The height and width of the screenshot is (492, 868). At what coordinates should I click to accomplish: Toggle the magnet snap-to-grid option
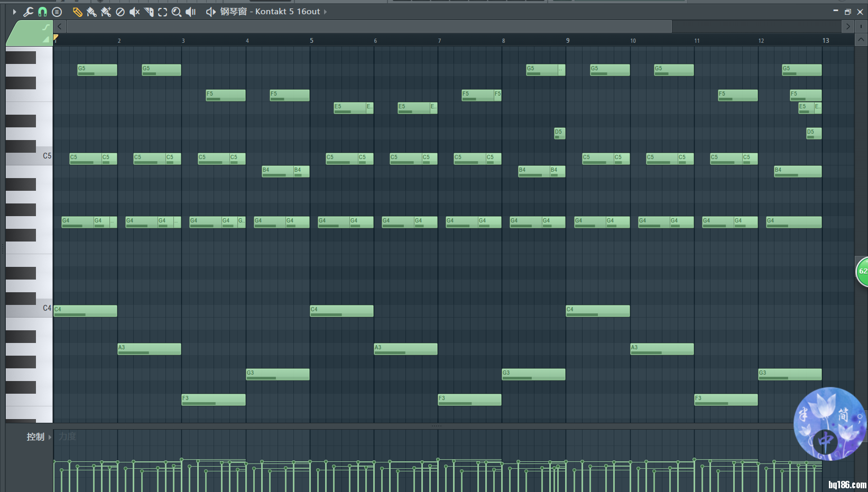(42, 12)
